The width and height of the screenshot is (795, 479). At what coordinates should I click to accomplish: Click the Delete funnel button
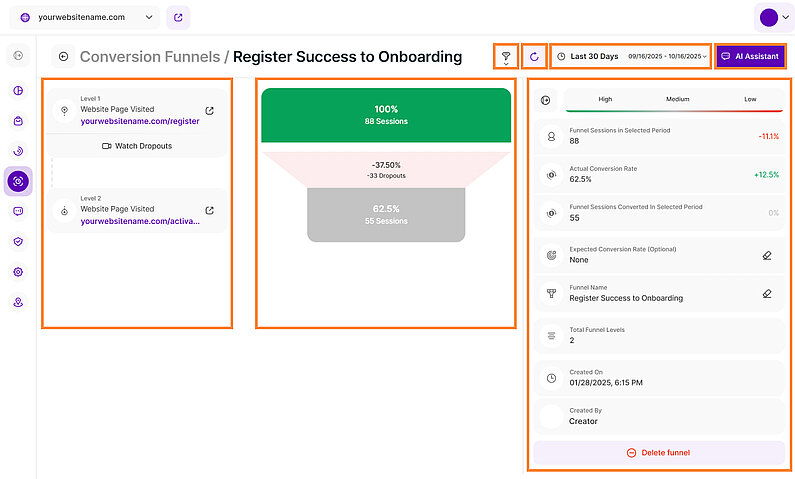coord(658,453)
